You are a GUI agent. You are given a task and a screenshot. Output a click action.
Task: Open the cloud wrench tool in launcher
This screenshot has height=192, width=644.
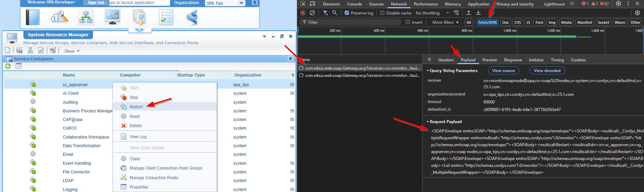coord(59,17)
